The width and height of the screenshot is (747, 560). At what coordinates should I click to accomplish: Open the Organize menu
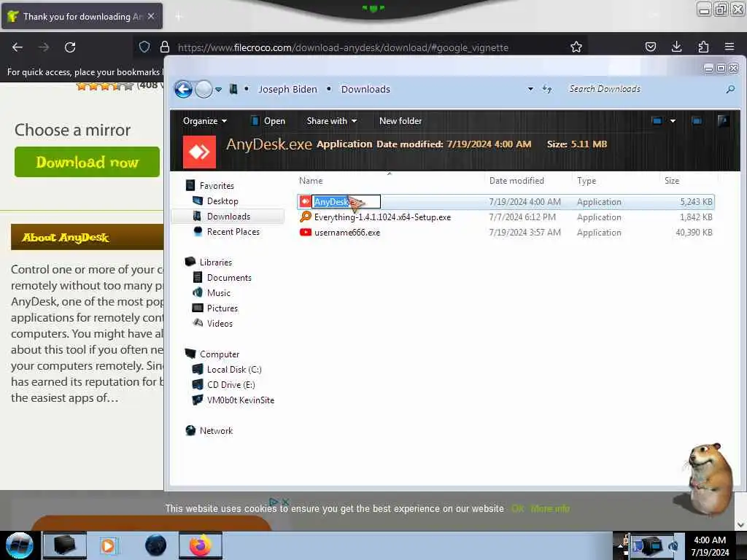point(204,121)
